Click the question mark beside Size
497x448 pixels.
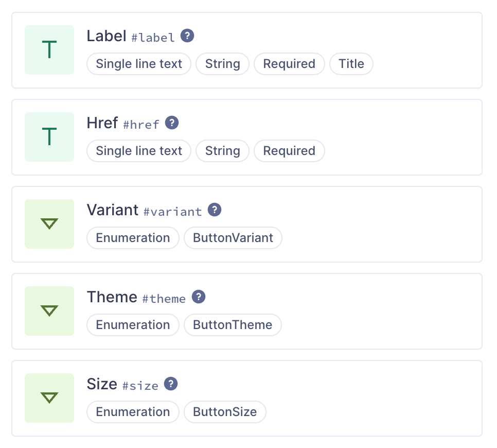(171, 384)
